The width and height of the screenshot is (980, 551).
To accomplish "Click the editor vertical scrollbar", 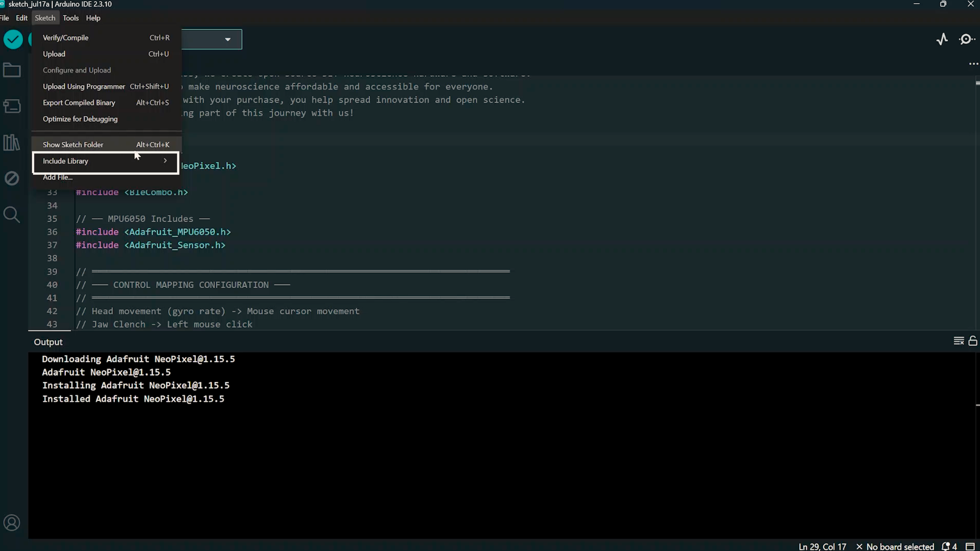I will click(978, 202).
